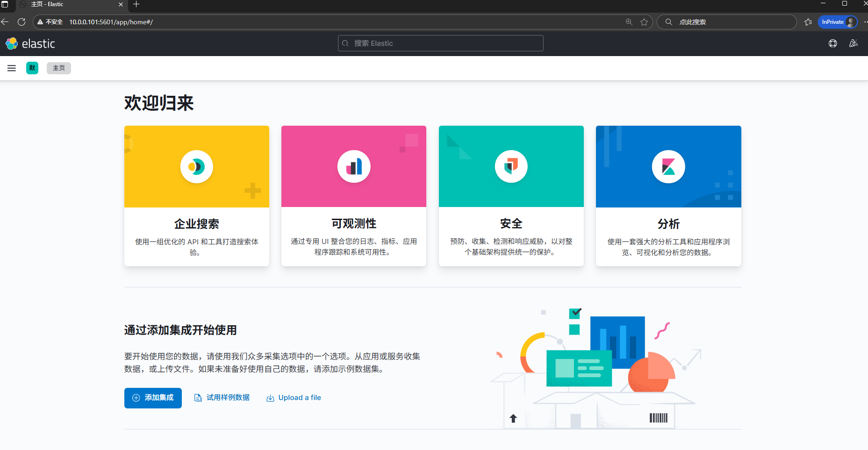Open the 分析 card title
868x450 pixels.
668,224
